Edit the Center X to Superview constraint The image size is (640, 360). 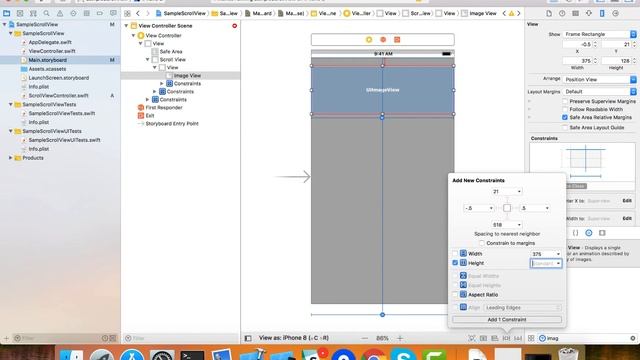pyautogui.click(x=627, y=201)
